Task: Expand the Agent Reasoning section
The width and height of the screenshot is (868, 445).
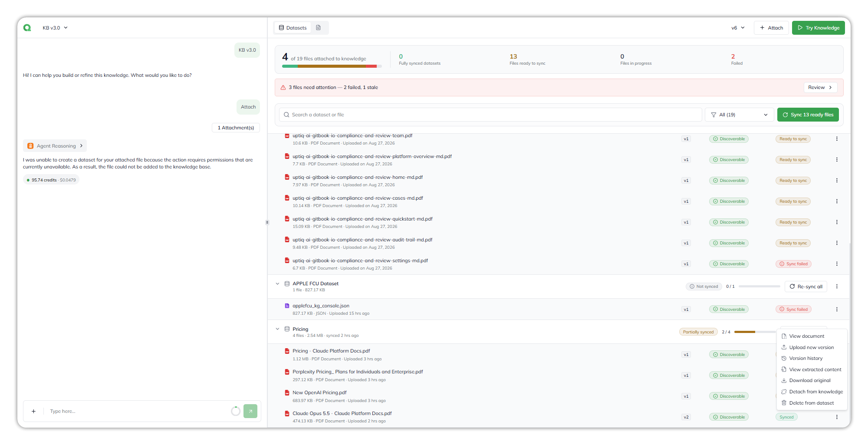Action: pos(55,146)
